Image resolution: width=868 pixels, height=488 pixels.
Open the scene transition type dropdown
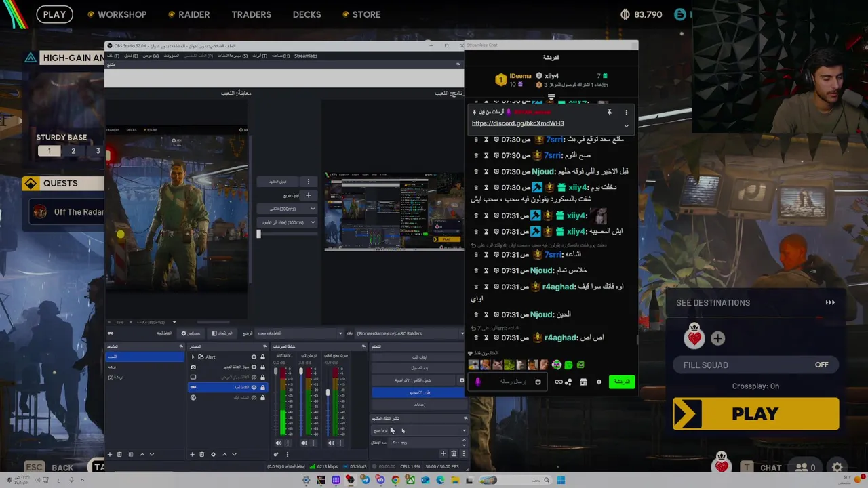(419, 430)
